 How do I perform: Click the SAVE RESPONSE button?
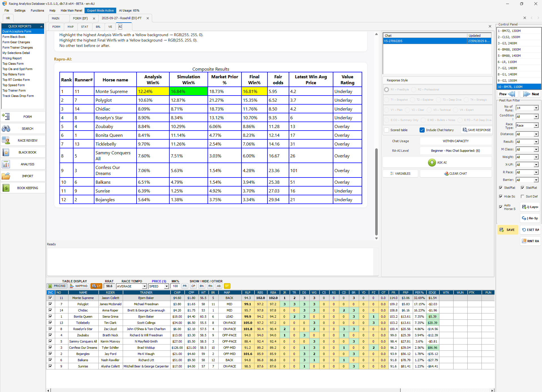pos(477,130)
